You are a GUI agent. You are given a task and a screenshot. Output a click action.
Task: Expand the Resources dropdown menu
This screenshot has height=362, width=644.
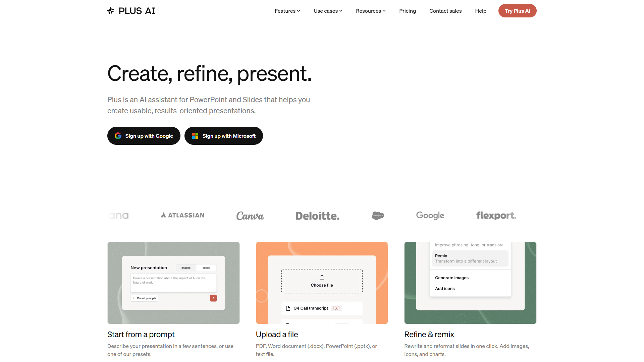click(x=371, y=11)
